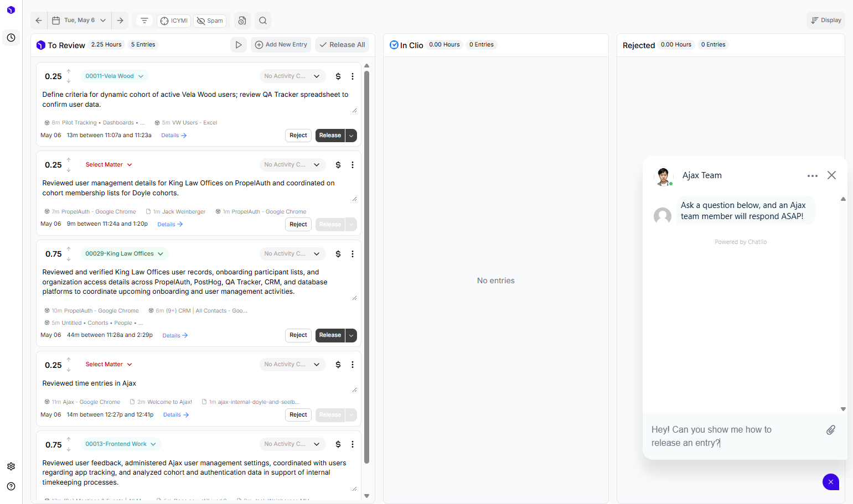Open more options for Vela Wood entry
The image size is (853, 504).
click(353, 76)
